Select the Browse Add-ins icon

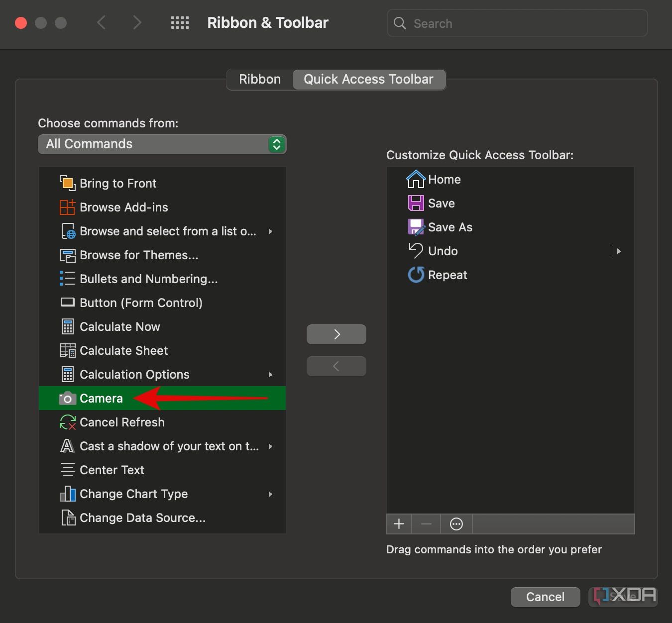coord(67,207)
